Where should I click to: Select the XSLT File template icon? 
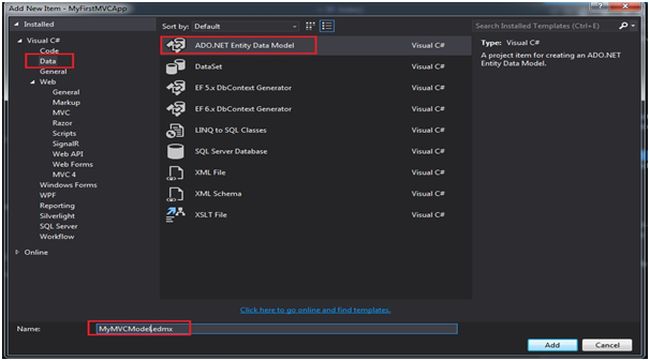[x=175, y=215]
